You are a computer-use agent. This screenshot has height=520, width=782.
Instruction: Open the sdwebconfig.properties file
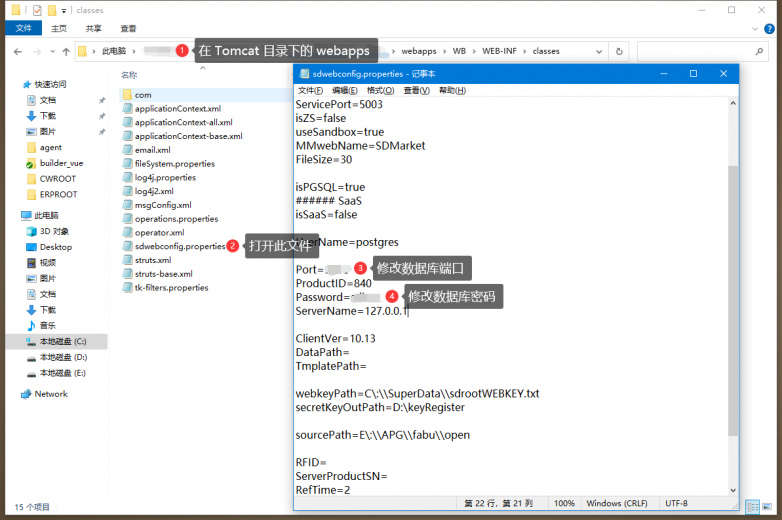[x=179, y=246]
